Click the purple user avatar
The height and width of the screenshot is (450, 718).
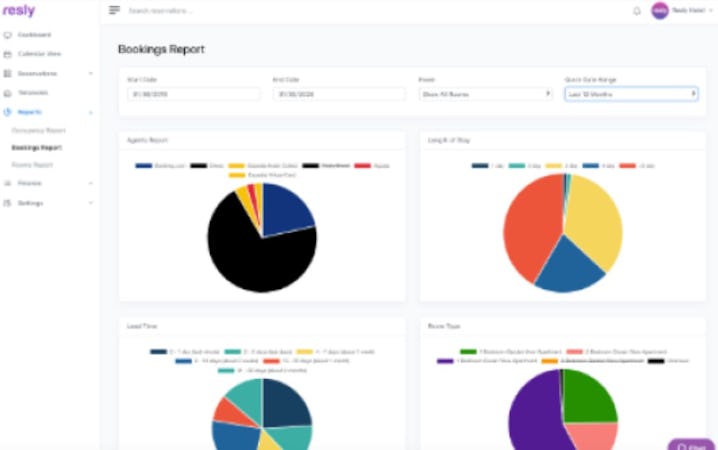pos(660,11)
